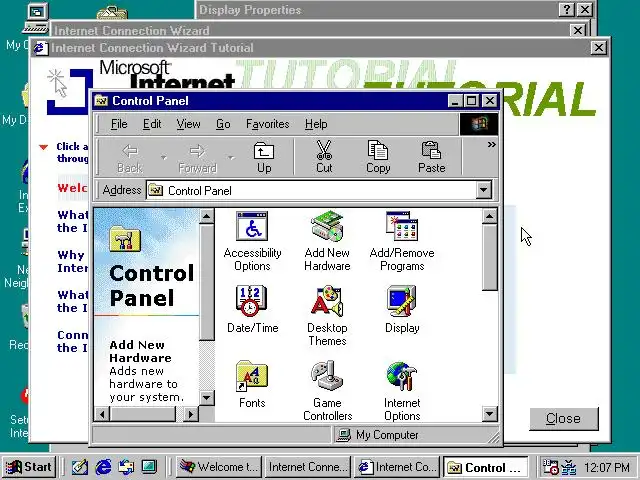Launch Internet Explorer from Quick Launch
Screen dimensions: 640x480
tap(103, 467)
